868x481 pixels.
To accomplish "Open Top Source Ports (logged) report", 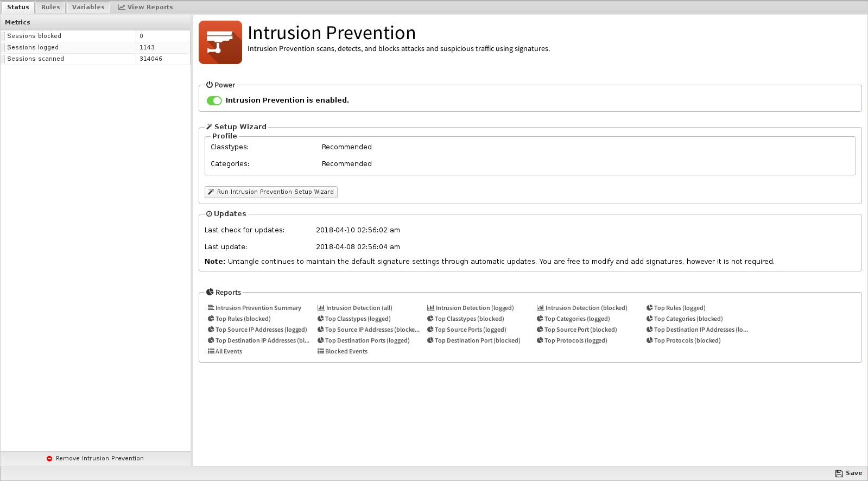I will pyautogui.click(x=467, y=330).
